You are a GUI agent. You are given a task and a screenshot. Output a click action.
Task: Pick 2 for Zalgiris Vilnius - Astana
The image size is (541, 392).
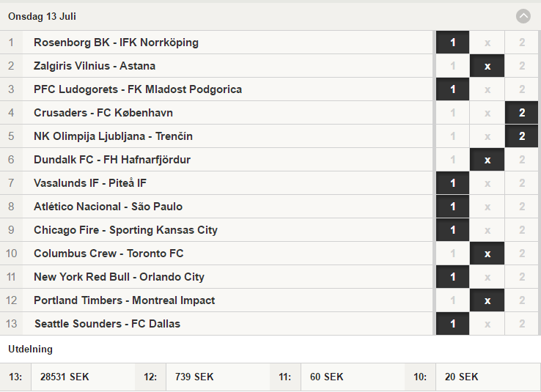coord(521,66)
